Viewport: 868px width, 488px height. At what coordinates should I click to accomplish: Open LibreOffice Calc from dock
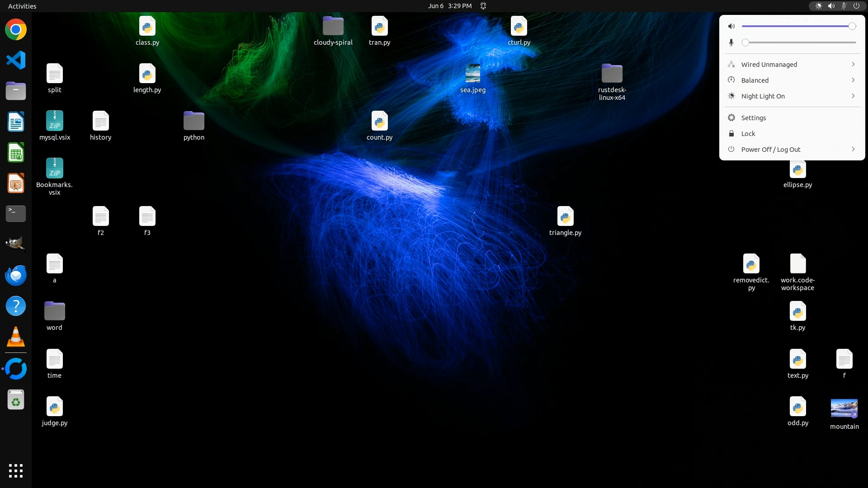coord(16,153)
